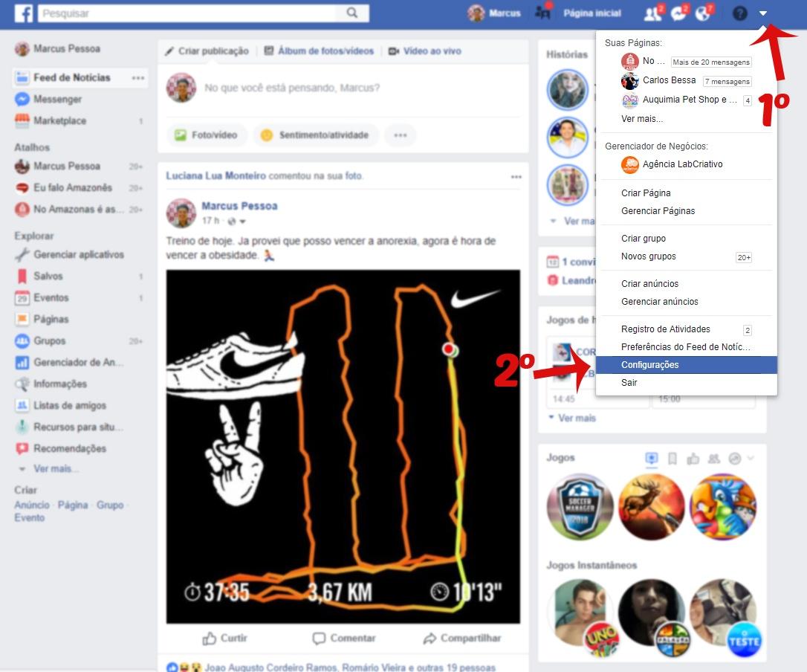The height and width of the screenshot is (672, 807).
Task: Click the thumbs-up icon in Jogos panel
Action: coord(693,459)
